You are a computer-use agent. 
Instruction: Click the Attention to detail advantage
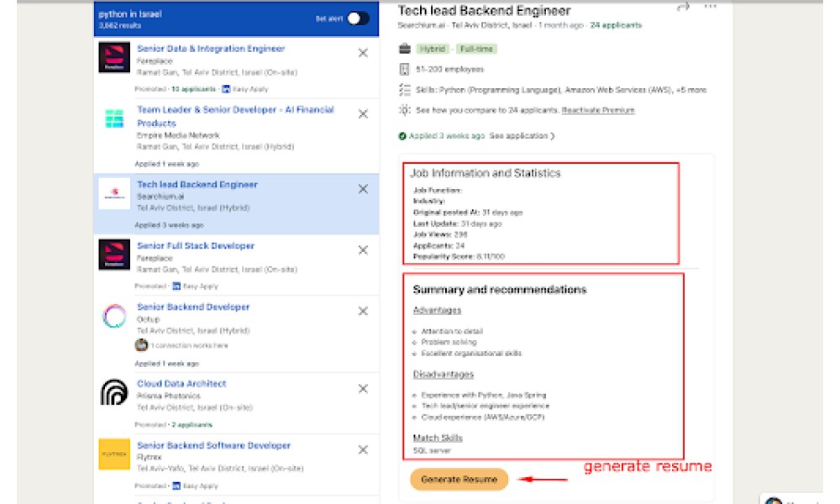coord(452,332)
